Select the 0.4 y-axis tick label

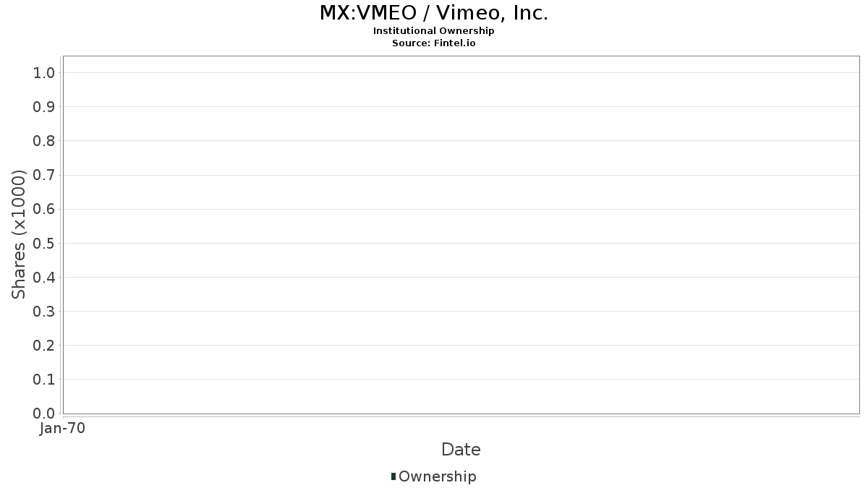click(44, 278)
